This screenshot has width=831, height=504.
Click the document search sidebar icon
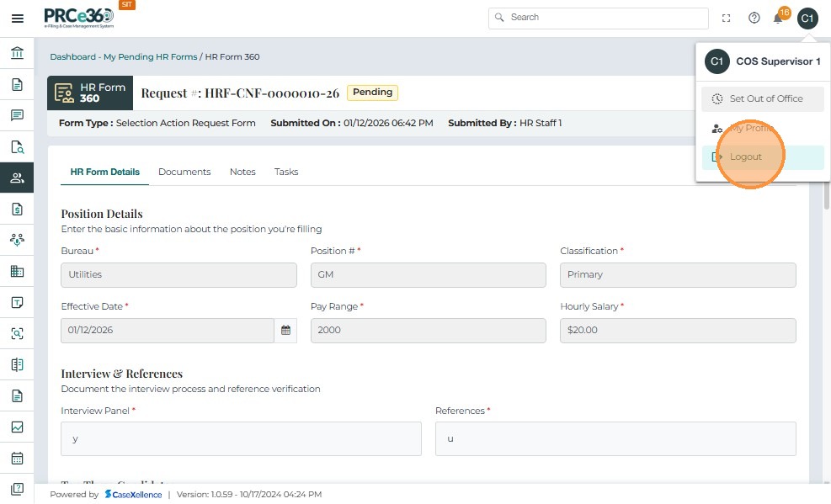click(17, 146)
